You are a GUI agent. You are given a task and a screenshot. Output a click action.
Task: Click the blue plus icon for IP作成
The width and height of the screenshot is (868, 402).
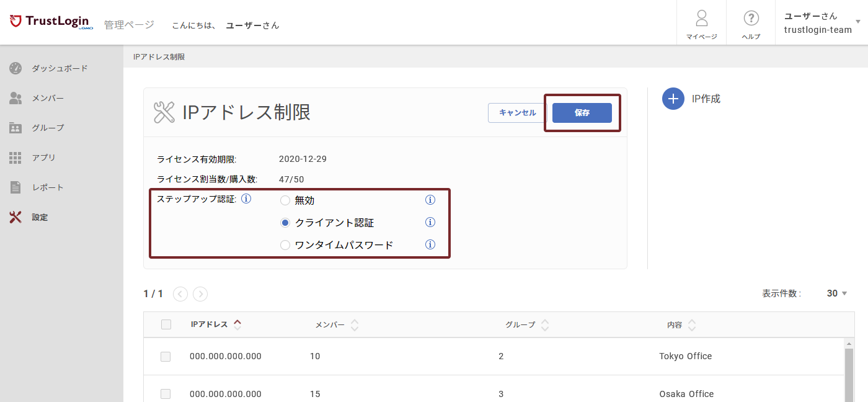pos(673,99)
